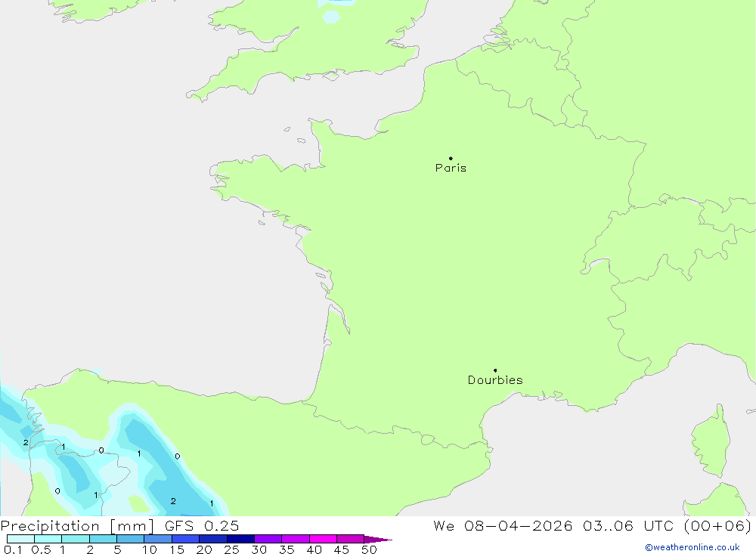Click the dot marker above Dourbies
Image resolution: width=756 pixels, height=554 pixels.
(495, 370)
